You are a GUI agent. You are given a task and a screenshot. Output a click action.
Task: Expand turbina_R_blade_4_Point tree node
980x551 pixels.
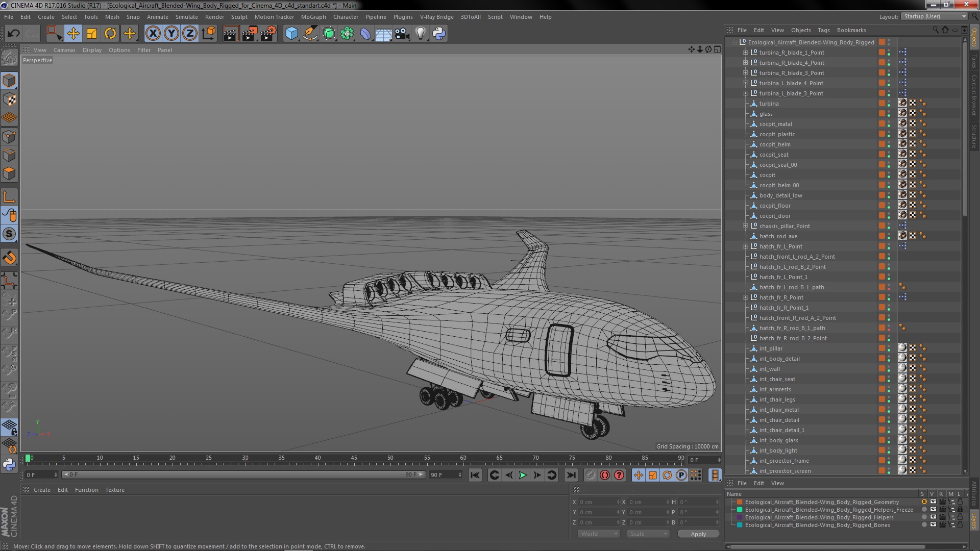tap(745, 63)
